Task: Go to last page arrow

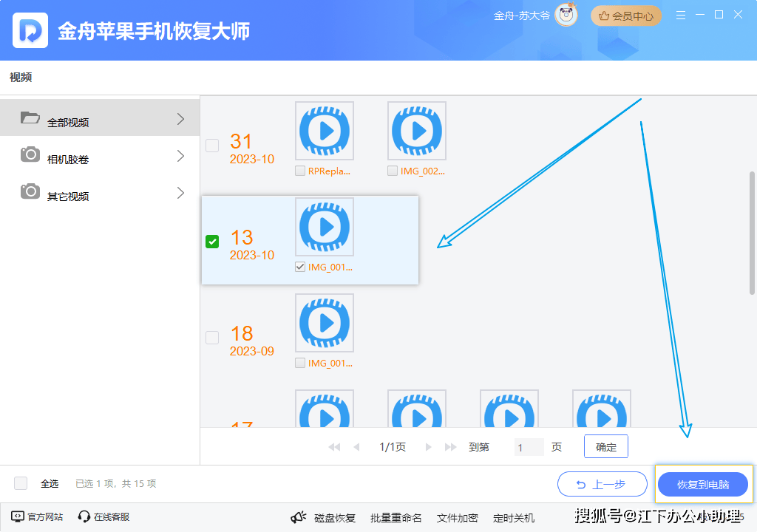Action: [x=450, y=447]
